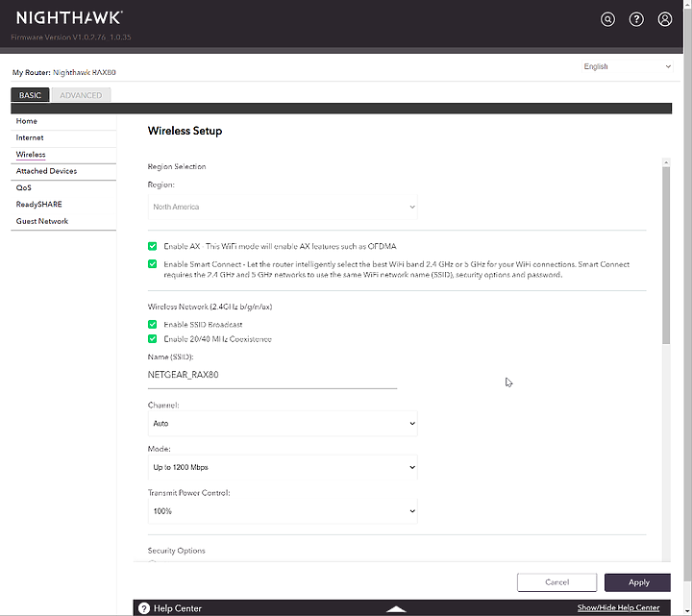Click the settings panel vertical scrollbar thumb
This screenshot has height=616, width=692.
coord(666,255)
